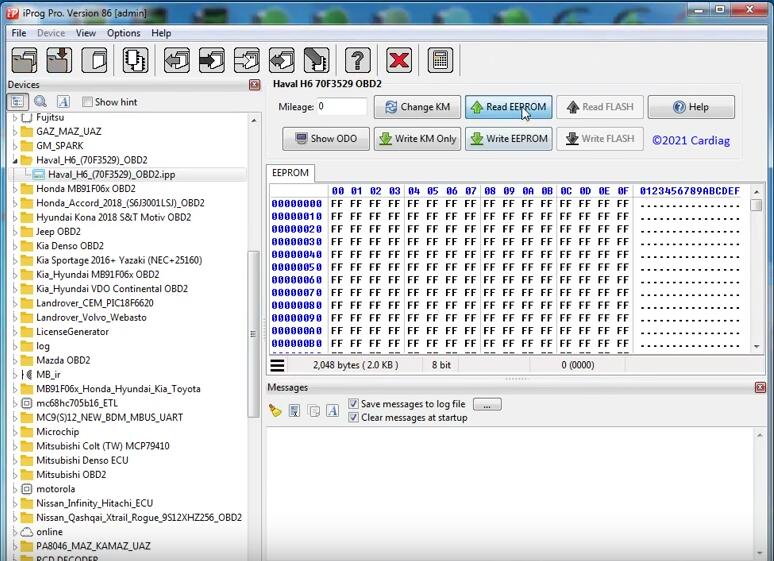The height and width of the screenshot is (561, 774).
Task: Click Write EEPROM button
Action: point(508,139)
